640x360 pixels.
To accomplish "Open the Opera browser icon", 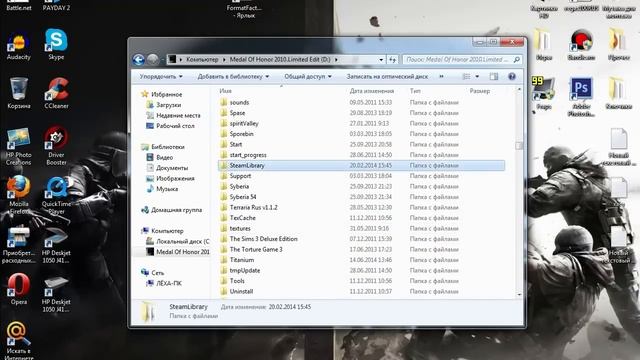I will click(x=19, y=289).
